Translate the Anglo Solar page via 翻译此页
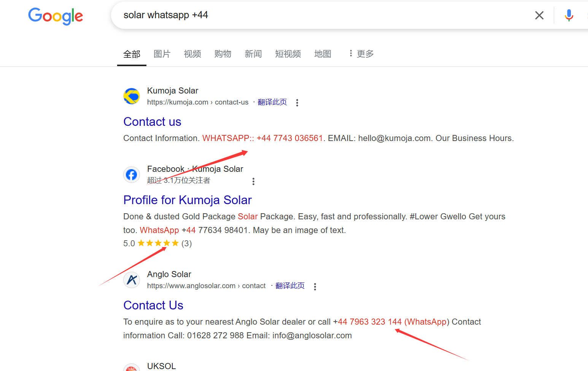 tap(290, 286)
